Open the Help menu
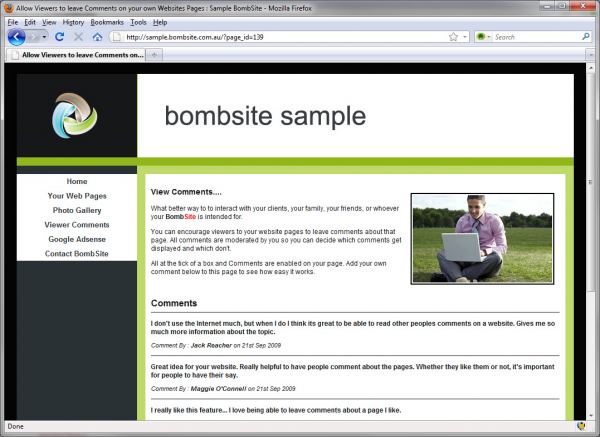600x437 pixels. click(x=160, y=22)
